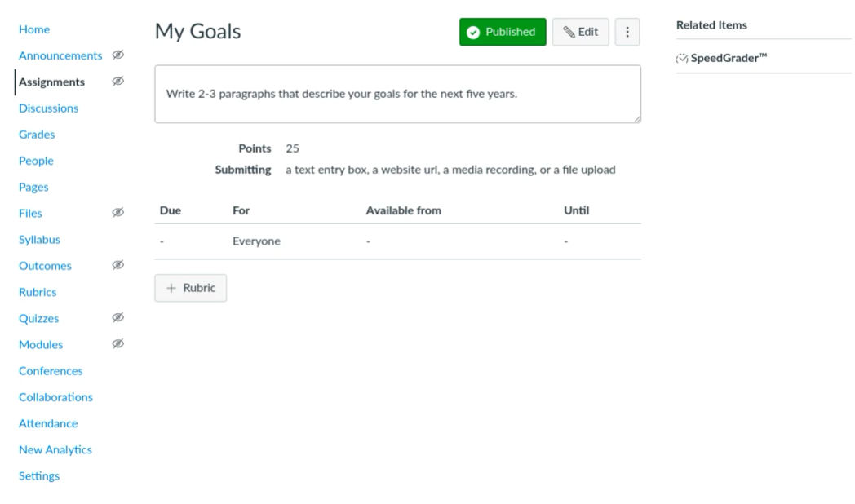Click the hidden-eye icon beside Quizzes
Viewport: 855px width, 504px height.
click(118, 318)
